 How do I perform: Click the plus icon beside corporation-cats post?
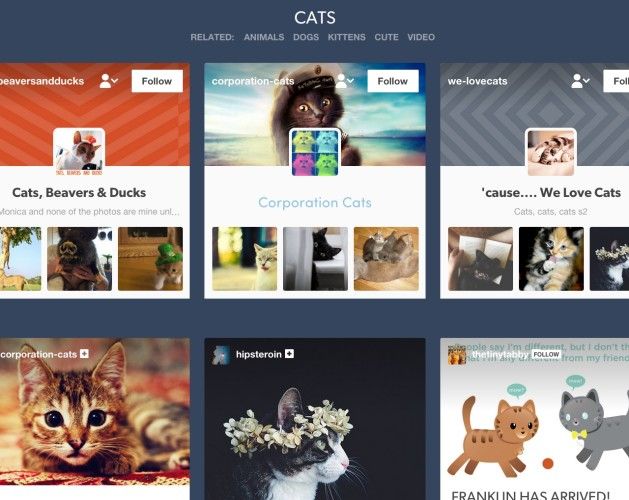(84, 354)
